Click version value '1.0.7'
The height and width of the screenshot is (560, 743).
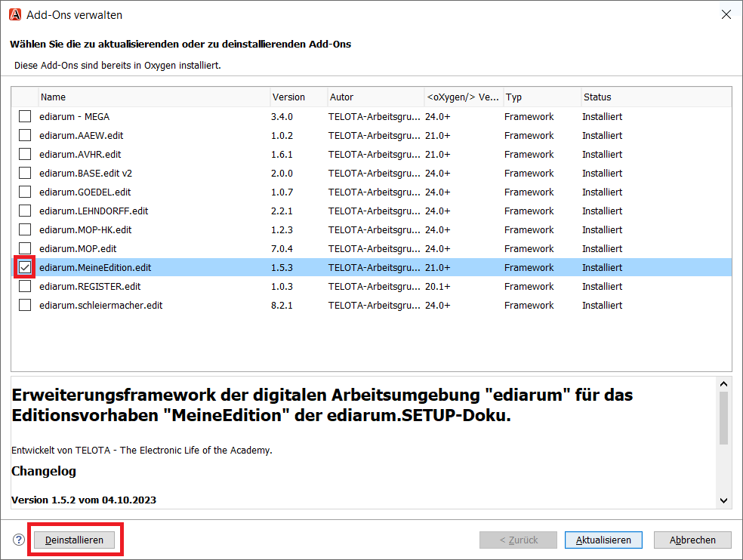(x=282, y=192)
